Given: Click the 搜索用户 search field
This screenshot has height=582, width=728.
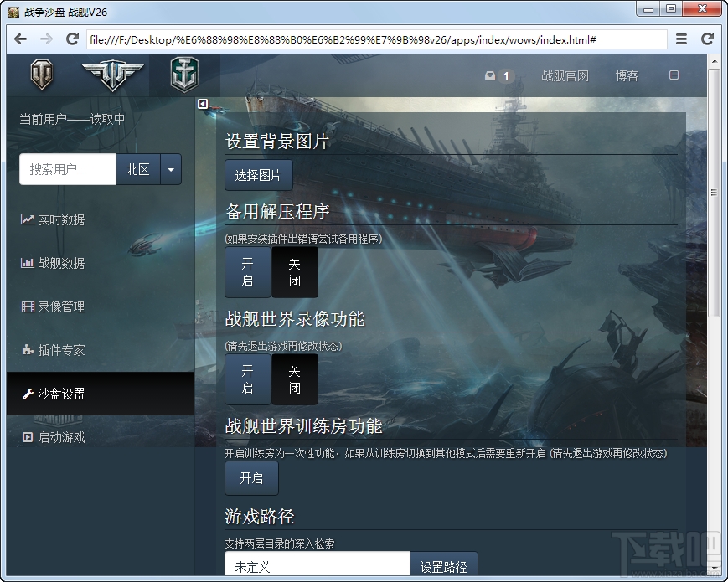Looking at the screenshot, I should coord(68,169).
